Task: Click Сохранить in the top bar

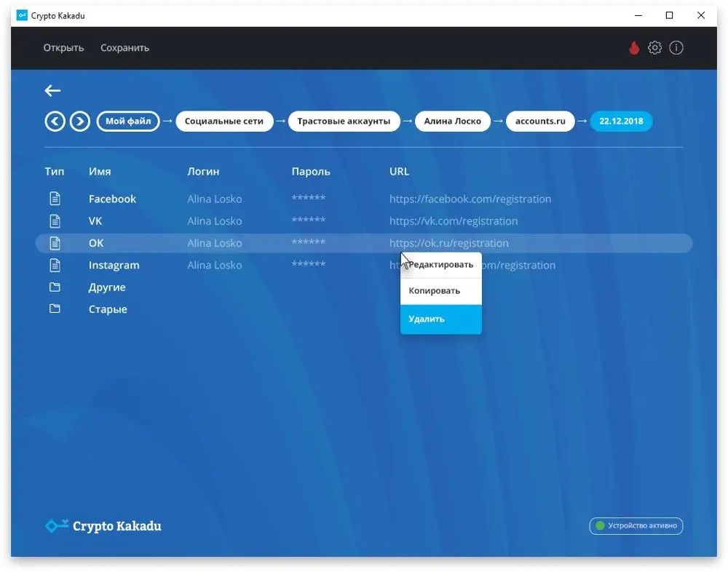Action: pyautogui.click(x=125, y=48)
